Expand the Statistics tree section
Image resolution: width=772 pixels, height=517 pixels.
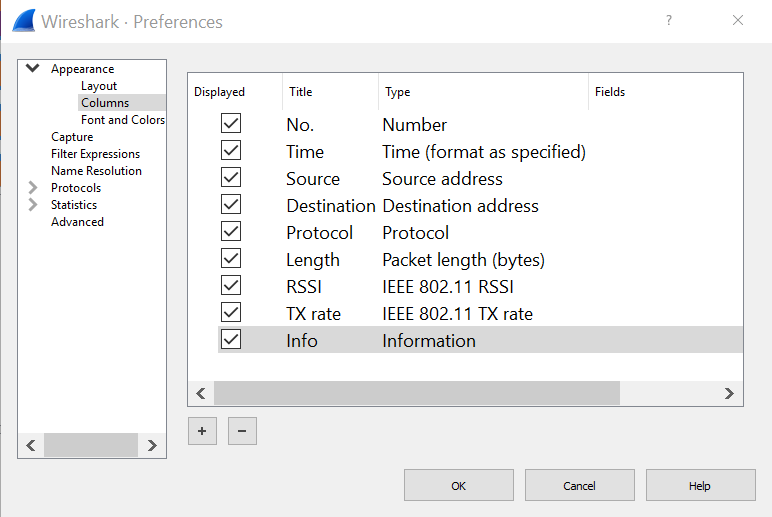click(32, 204)
